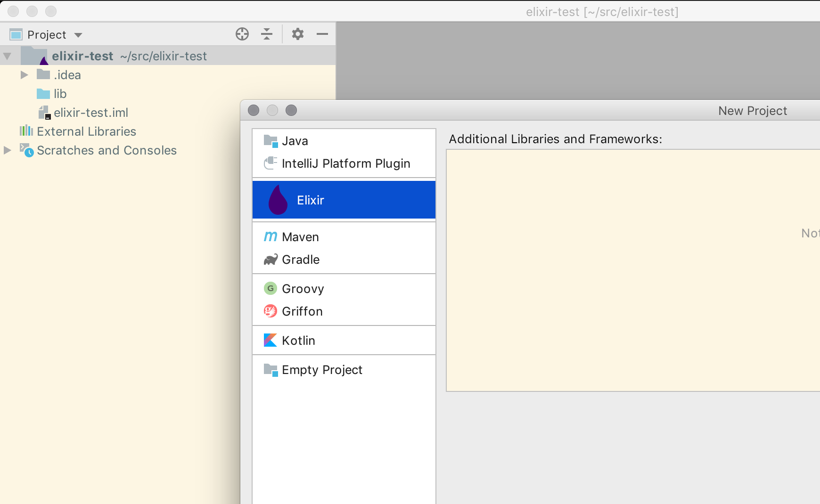Open the Project panel settings gear
Viewport: 820px width, 504px height.
coord(298,34)
